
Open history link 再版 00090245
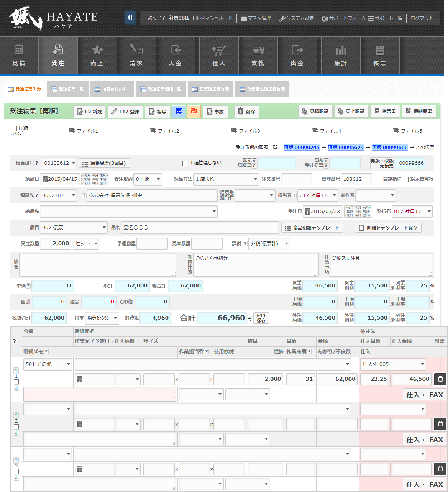[302, 147]
